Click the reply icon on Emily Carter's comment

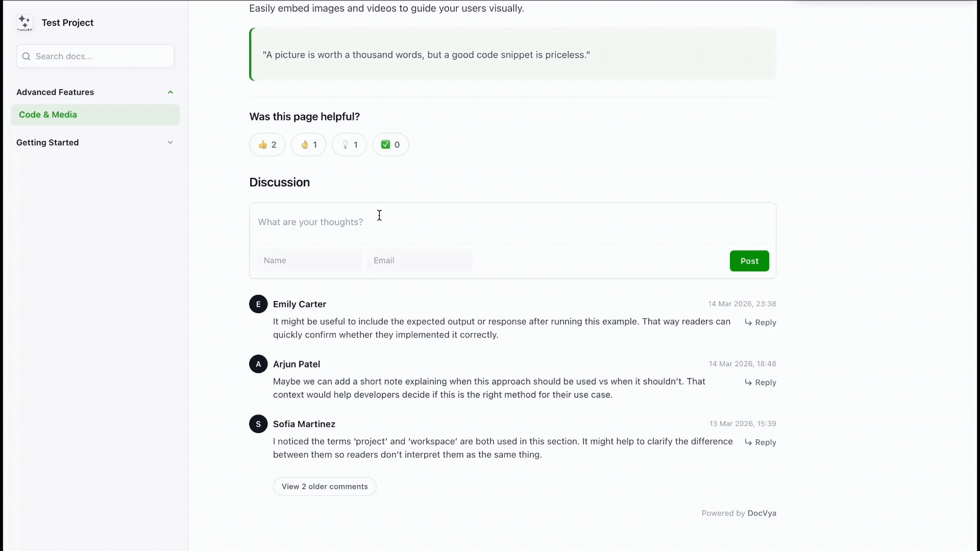tap(749, 322)
